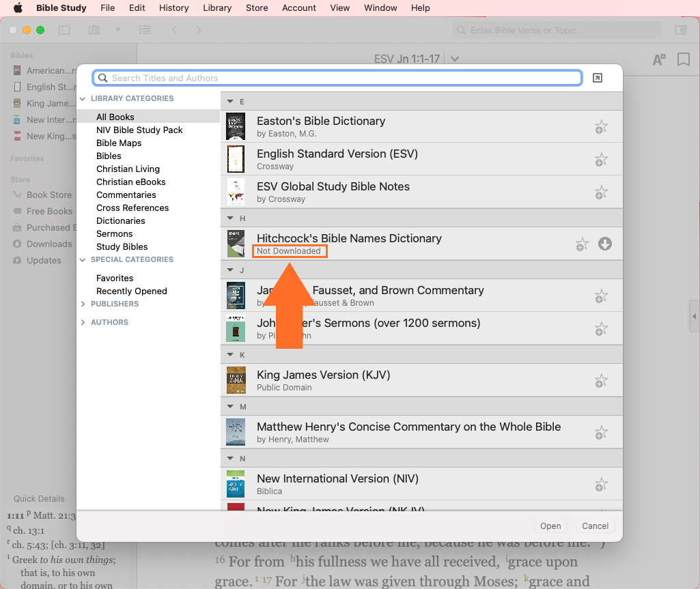
Task: Open the Store menu
Action: [257, 8]
